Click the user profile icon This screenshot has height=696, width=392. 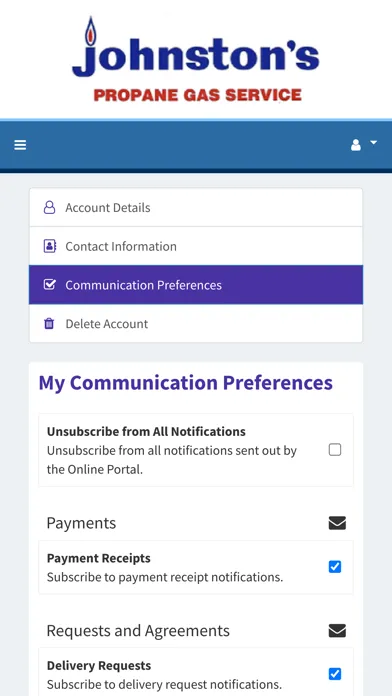click(356, 145)
